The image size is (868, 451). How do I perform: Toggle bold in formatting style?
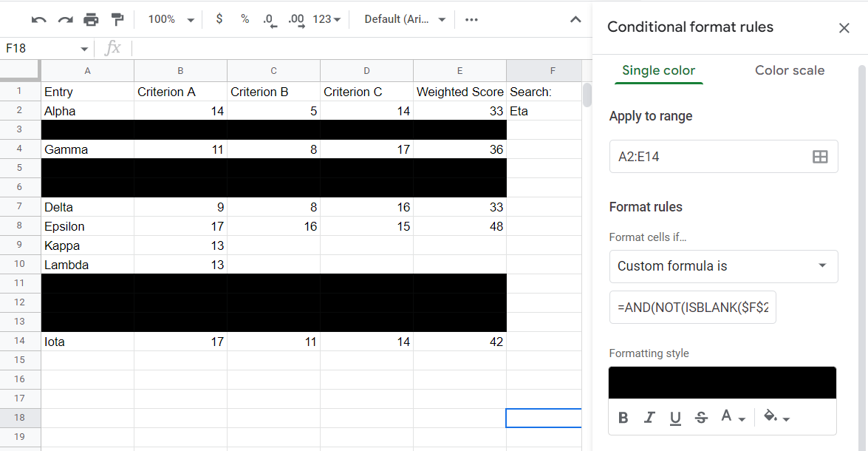[x=623, y=417]
